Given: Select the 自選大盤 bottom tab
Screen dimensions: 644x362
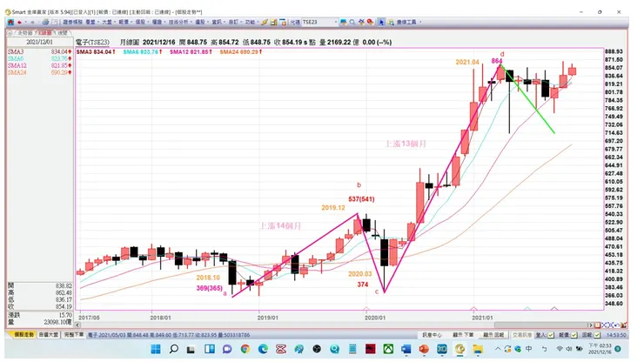Looking at the screenshot, I should pos(49,335).
